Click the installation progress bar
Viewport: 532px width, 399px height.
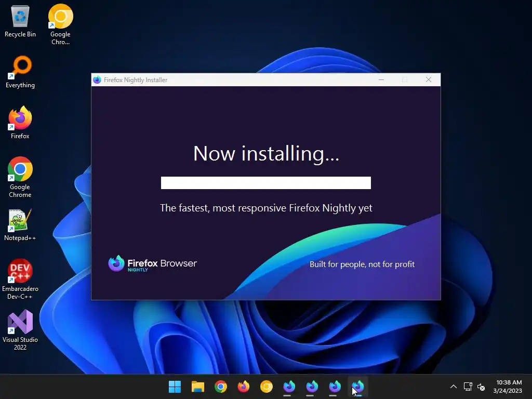coord(265,183)
